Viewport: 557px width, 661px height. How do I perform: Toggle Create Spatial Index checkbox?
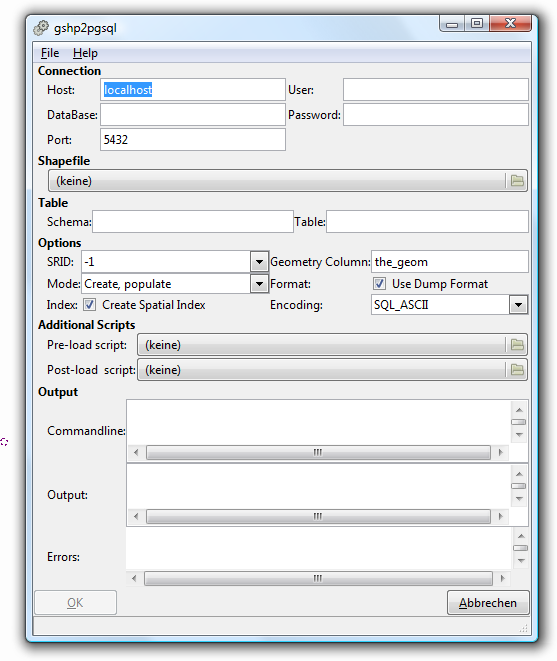point(89,305)
